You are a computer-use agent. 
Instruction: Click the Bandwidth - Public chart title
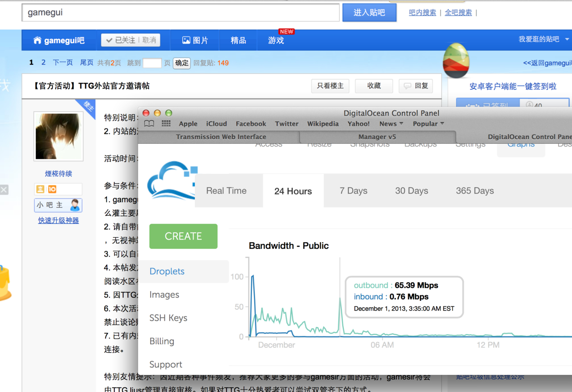[x=289, y=245]
